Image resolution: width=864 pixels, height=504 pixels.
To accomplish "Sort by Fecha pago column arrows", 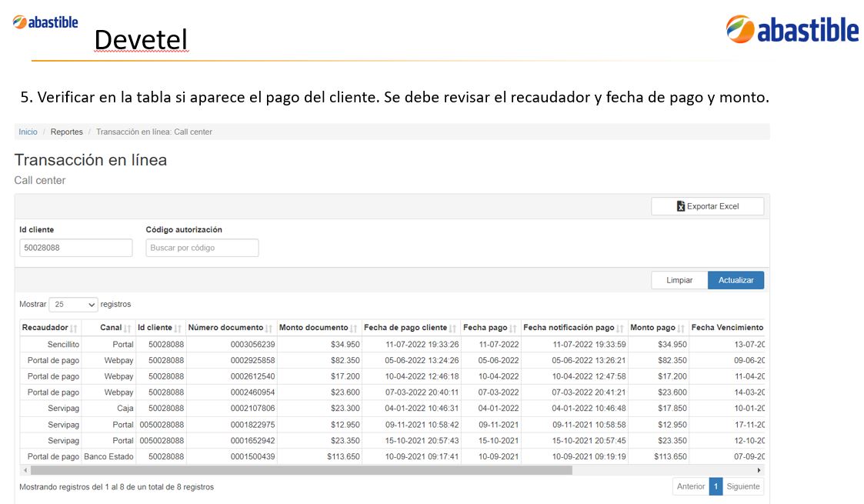I will tap(513, 329).
